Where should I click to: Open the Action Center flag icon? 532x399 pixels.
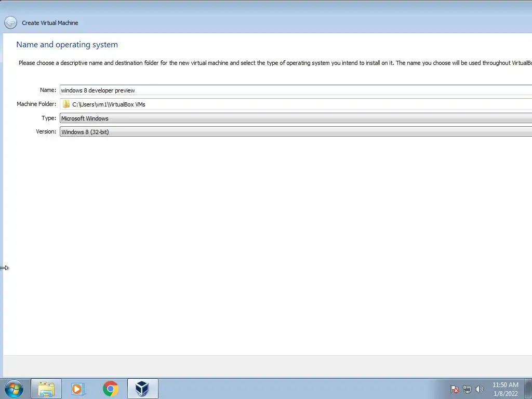(x=454, y=389)
